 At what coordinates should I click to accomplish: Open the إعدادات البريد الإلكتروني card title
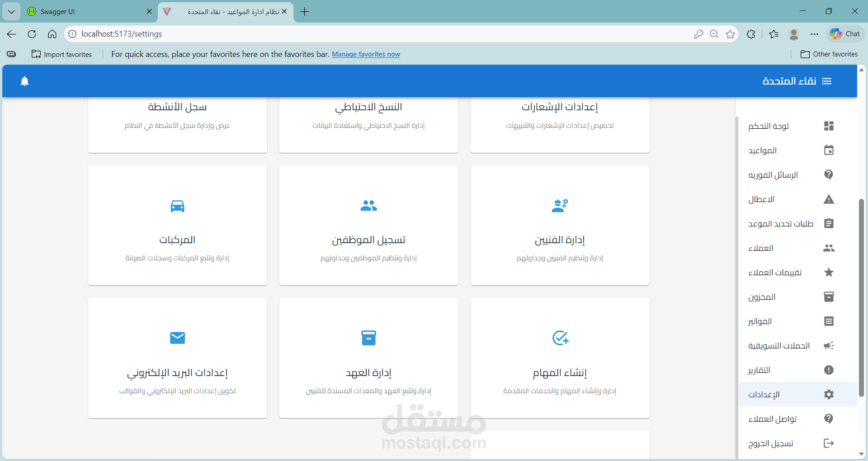coord(177,373)
